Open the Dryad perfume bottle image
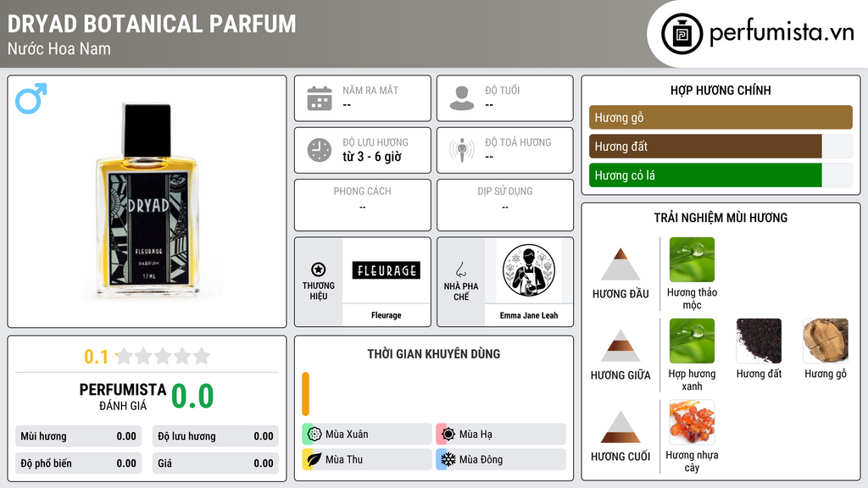Viewport: 868px width, 488px height. coord(147,201)
